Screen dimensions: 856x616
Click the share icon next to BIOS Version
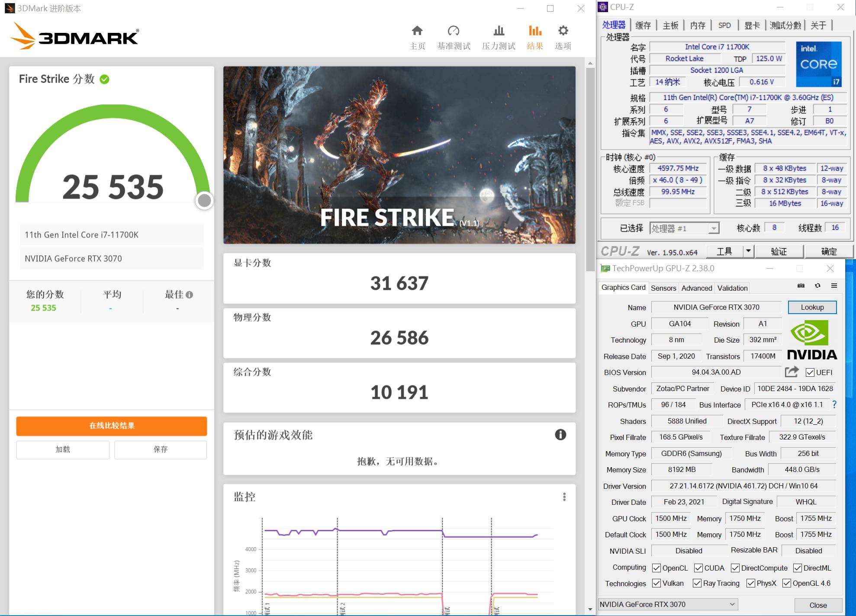click(792, 372)
